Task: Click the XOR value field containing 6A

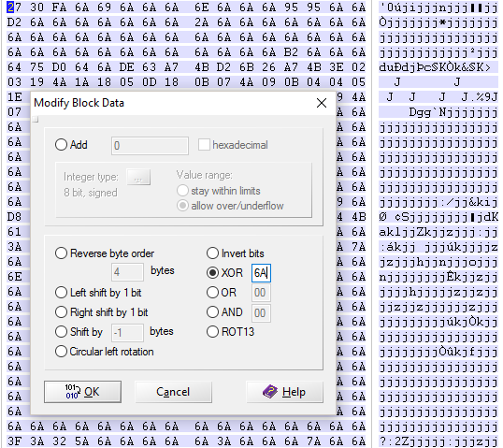Action: click(261, 273)
